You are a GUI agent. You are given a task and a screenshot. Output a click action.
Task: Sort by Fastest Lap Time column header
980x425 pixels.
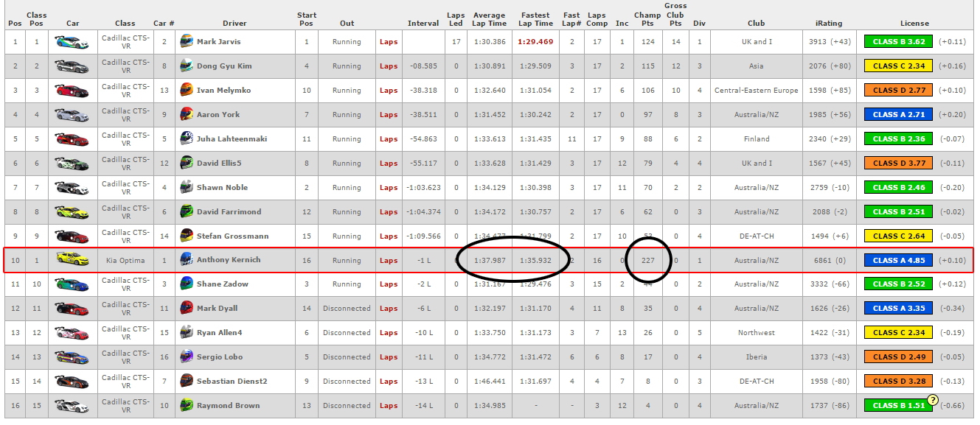coord(535,19)
